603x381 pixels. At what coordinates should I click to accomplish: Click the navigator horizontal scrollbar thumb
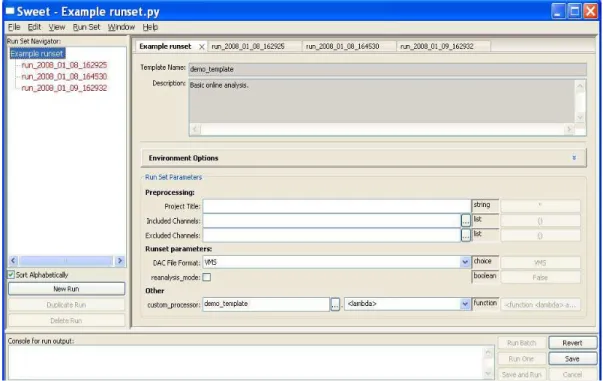point(66,261)
